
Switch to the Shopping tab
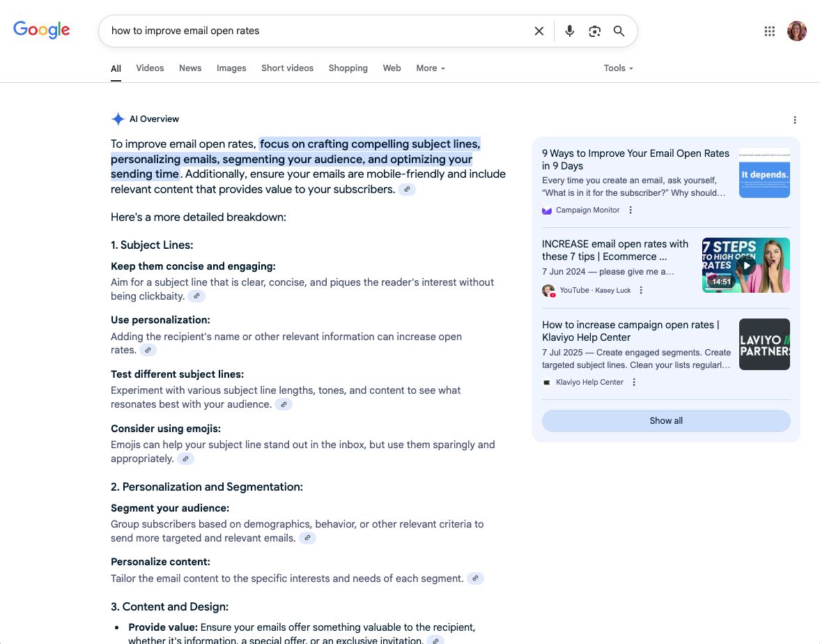click(x=348, y=68)
